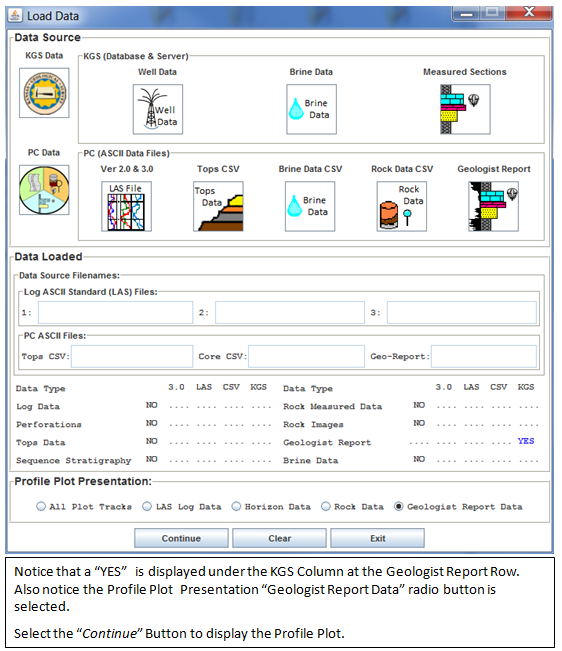Click the blue YES in Geologist Report row
Image resolution: width=562 pixels, height=651 pixels.
[x=526, y=441]
